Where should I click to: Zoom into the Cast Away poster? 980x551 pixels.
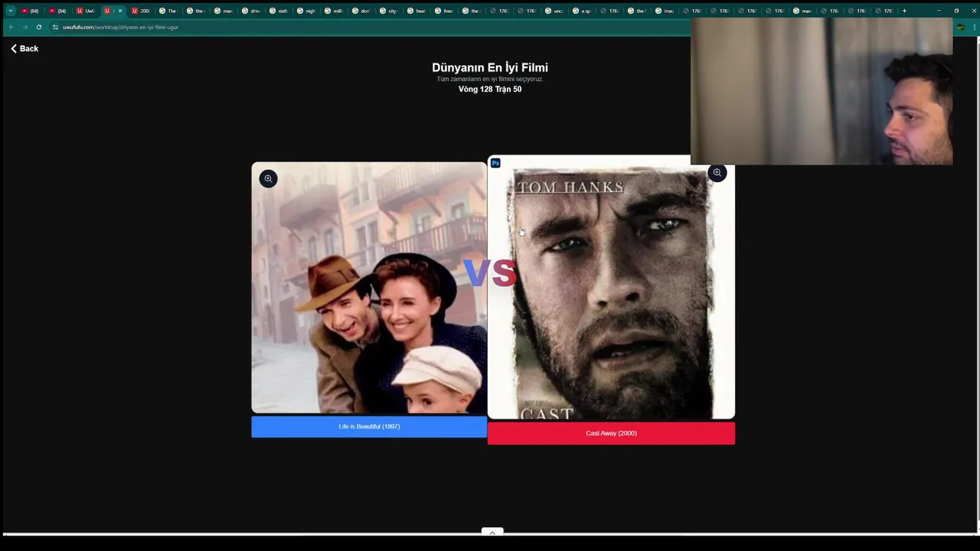pyautogui.click(x=717, y=172)
